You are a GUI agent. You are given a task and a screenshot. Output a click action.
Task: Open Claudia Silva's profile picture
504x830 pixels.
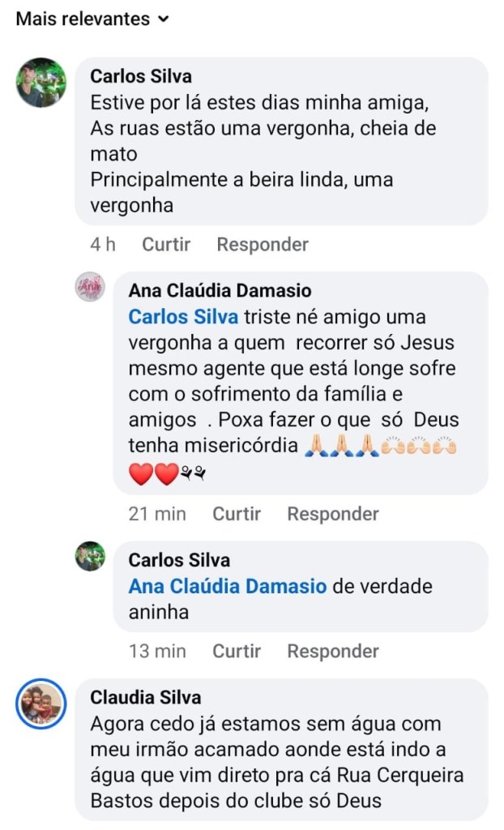(41, 703)
